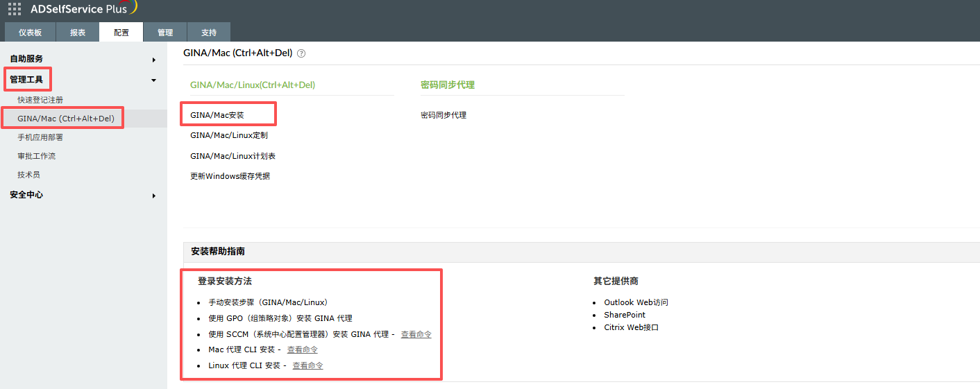
Task: Open the Citrix Web接口 guide link
Action: [631, 327]
